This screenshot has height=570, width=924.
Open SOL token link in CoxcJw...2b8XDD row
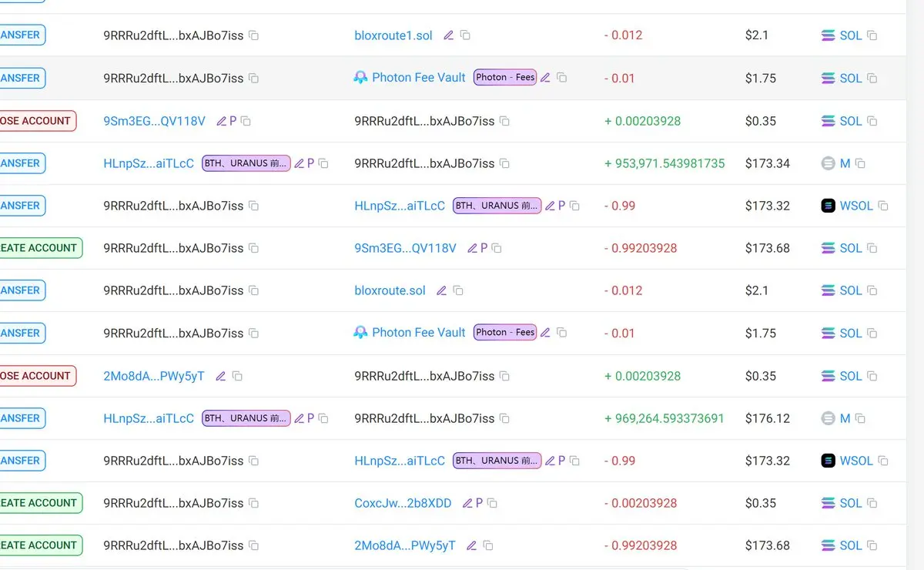click(851, 503)
